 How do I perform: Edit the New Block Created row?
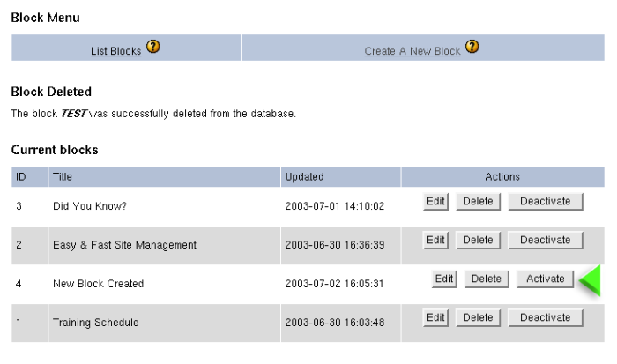click(x=443, y=279)
